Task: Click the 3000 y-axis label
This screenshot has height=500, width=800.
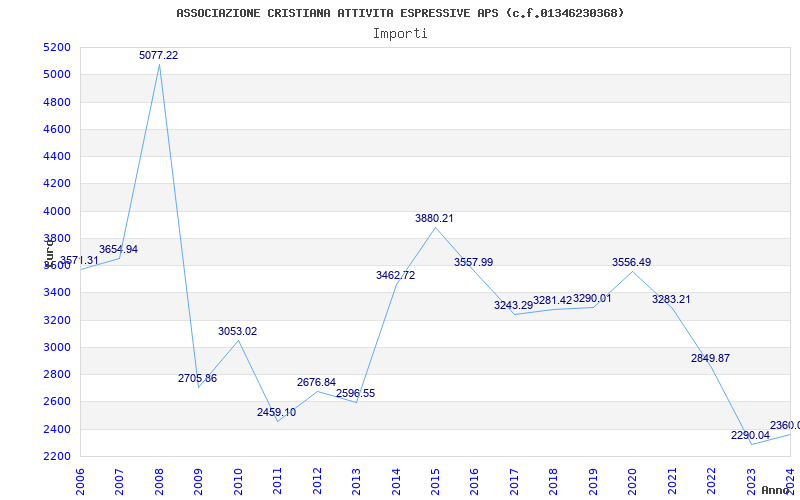Action: pyautogui.click(x=57, y=347)
